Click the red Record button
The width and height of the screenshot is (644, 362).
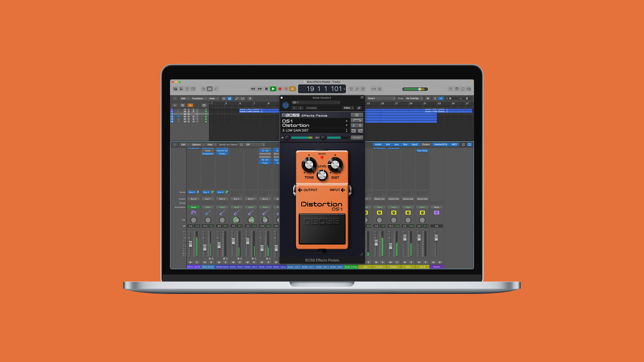tap(280, 89)
